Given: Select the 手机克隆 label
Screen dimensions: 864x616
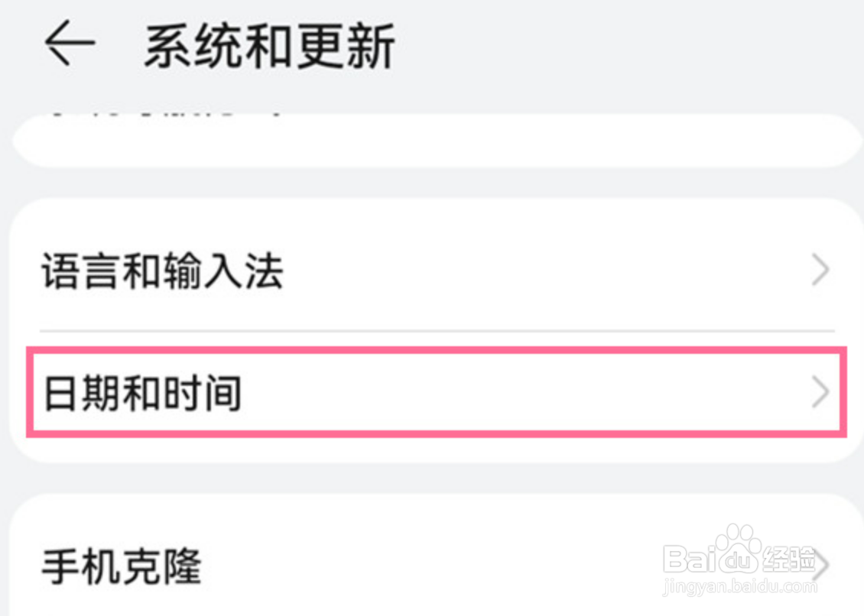Looking at the screenshot, I should [122, 566].
